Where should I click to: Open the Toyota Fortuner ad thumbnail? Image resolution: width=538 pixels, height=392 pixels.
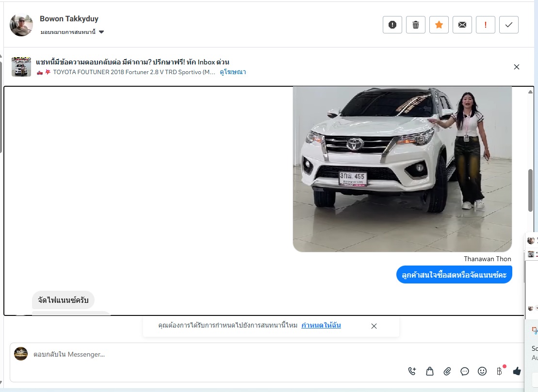[21, 67]
